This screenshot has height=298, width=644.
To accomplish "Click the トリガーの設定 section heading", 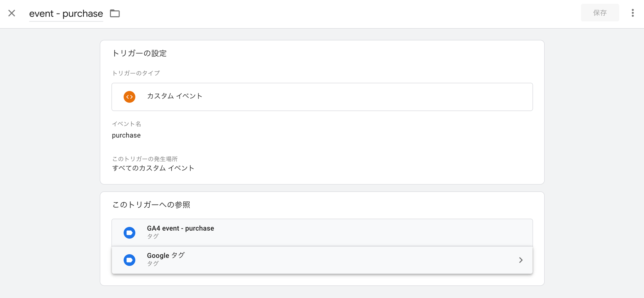I will (139, 53).
